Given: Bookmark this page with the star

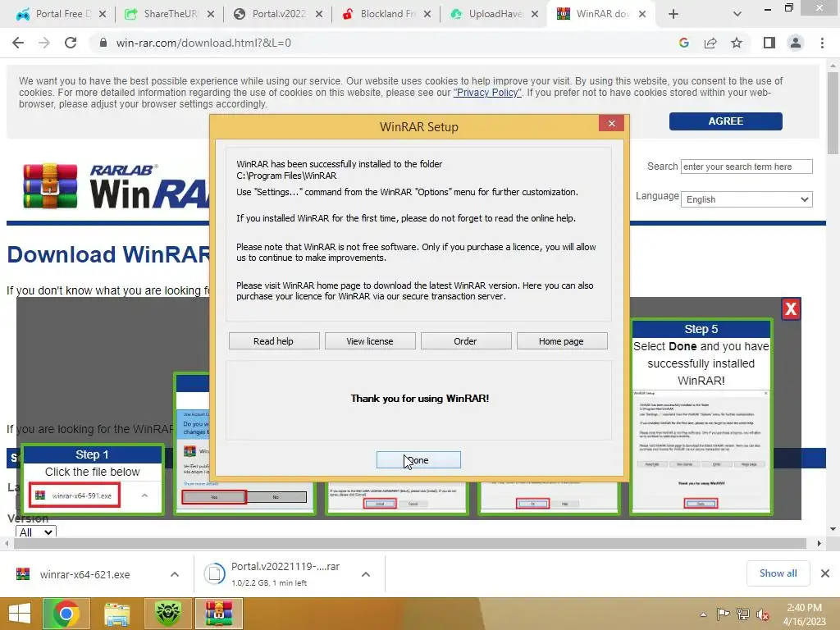Looking at the screenshot, I should pyautogui.click(x=737, y=43).
